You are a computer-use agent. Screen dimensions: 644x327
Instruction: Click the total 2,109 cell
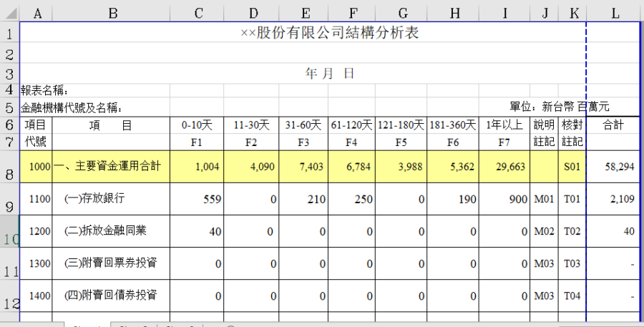[x=614, y=199]
